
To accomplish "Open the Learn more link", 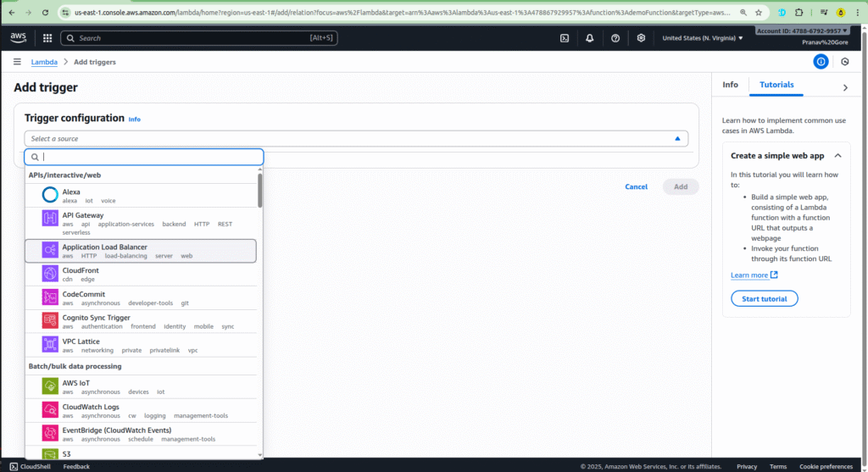I will click(754, 275).
